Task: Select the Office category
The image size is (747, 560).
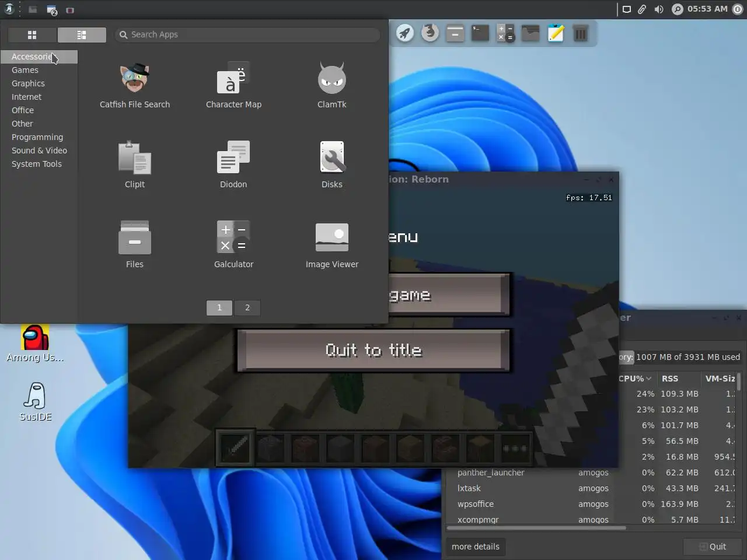Action: click(39, 110)
